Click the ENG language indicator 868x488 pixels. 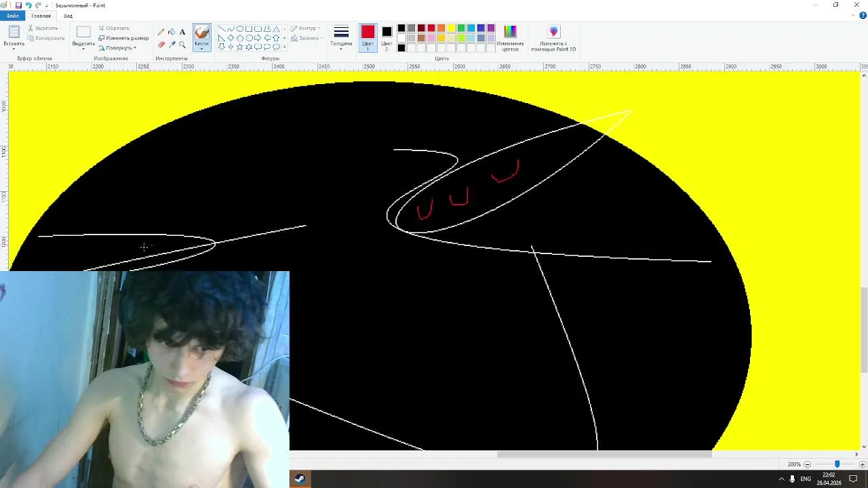[x=806, y=479]
